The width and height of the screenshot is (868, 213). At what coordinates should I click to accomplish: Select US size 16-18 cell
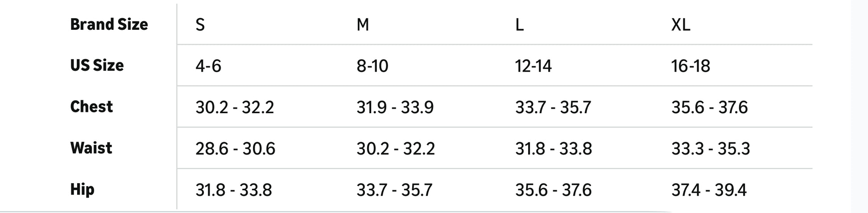pyautogui.click(x=690, y=66)
